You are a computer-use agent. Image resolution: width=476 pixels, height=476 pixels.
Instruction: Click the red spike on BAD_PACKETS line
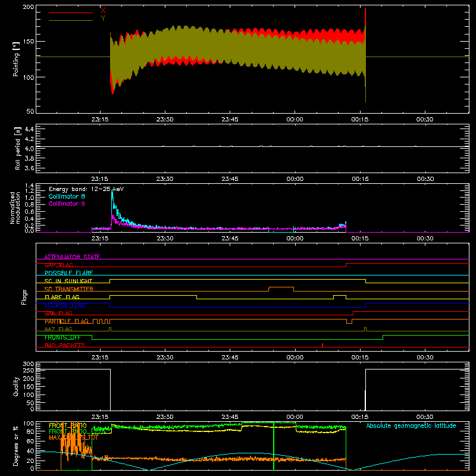click(x=322, y=345)
